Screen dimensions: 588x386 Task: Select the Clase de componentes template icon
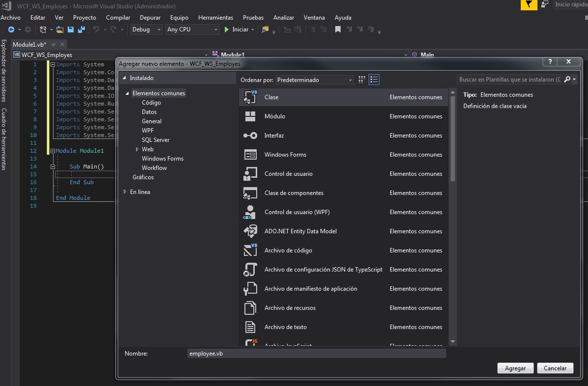pyautogui.click(x=250, y=193)
